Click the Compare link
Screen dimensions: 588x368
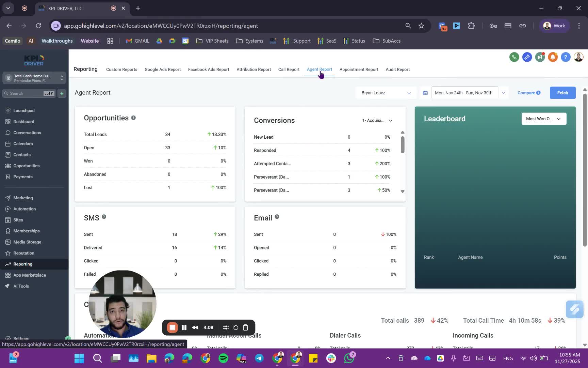(526, 93)
